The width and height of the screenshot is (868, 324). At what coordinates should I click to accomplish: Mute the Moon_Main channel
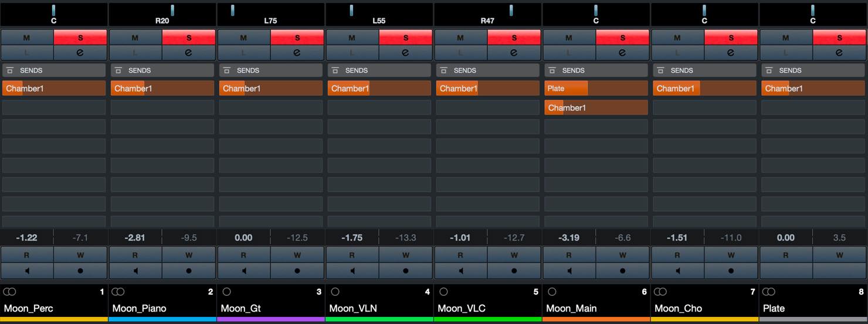point(569,38)
